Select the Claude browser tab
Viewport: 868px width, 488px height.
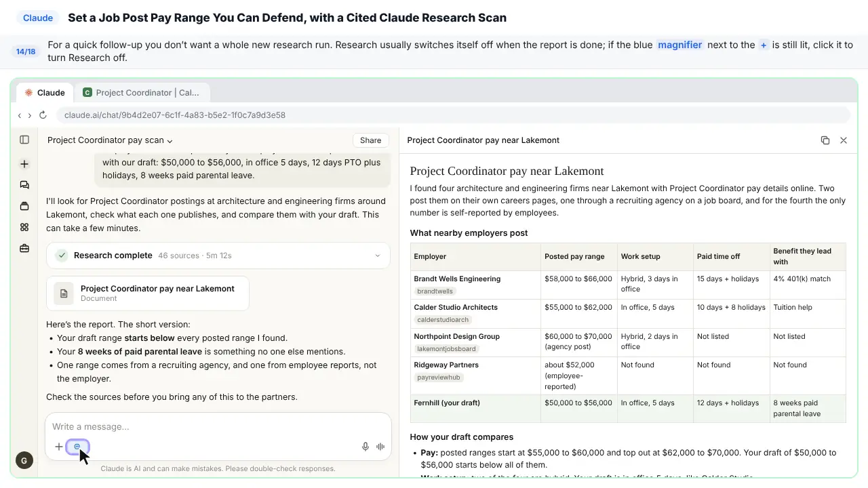tap(45, 93)
